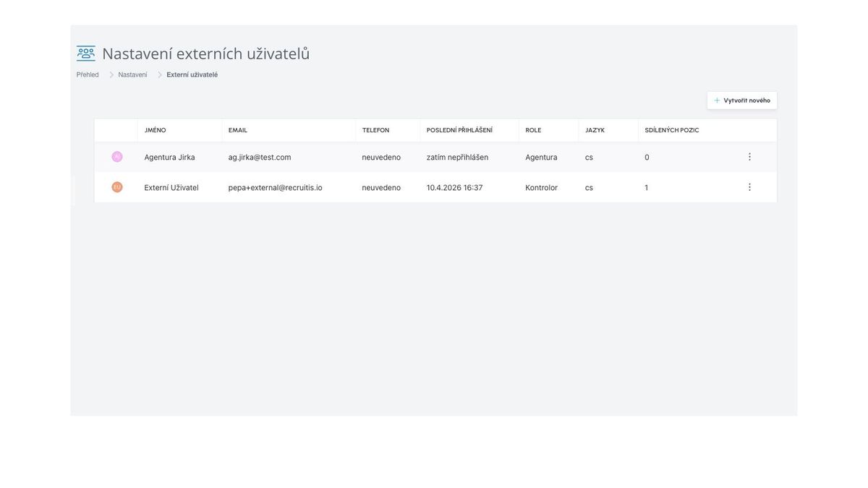
Task: Click the email pepa+external@recruitis.io
Action: pos(275,187)
